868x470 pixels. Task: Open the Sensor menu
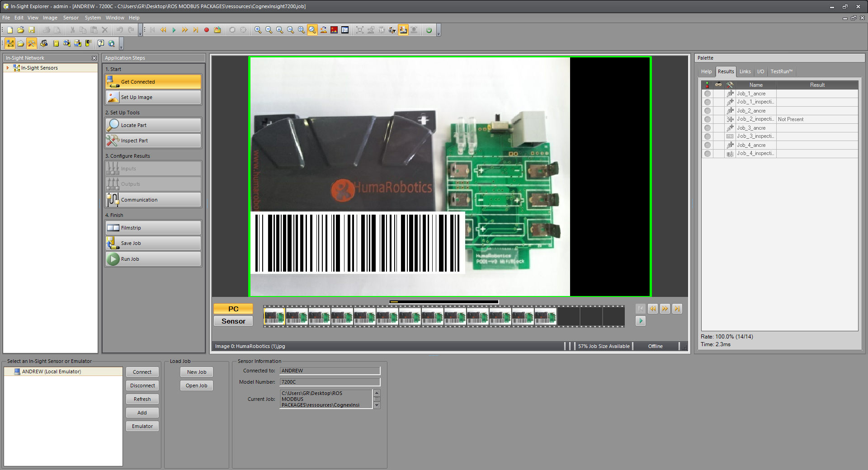click(x=71, y=18)
